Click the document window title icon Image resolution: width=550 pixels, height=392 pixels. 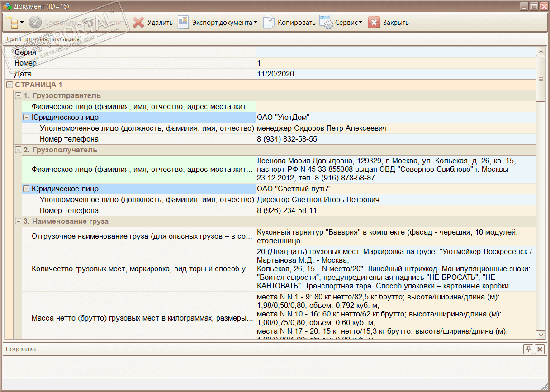pos(7,6)
